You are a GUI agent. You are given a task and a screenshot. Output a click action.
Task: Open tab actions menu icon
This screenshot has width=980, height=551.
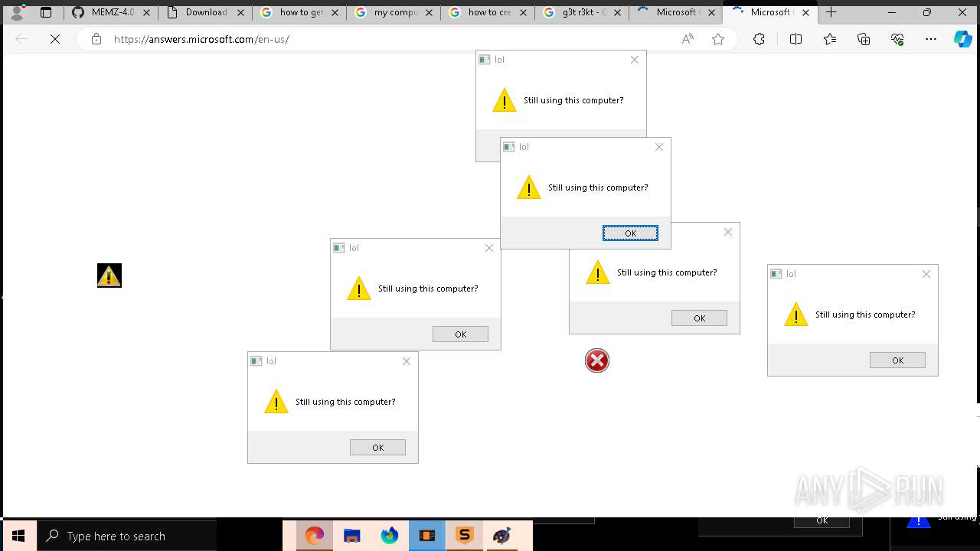[x=46, y=12]
